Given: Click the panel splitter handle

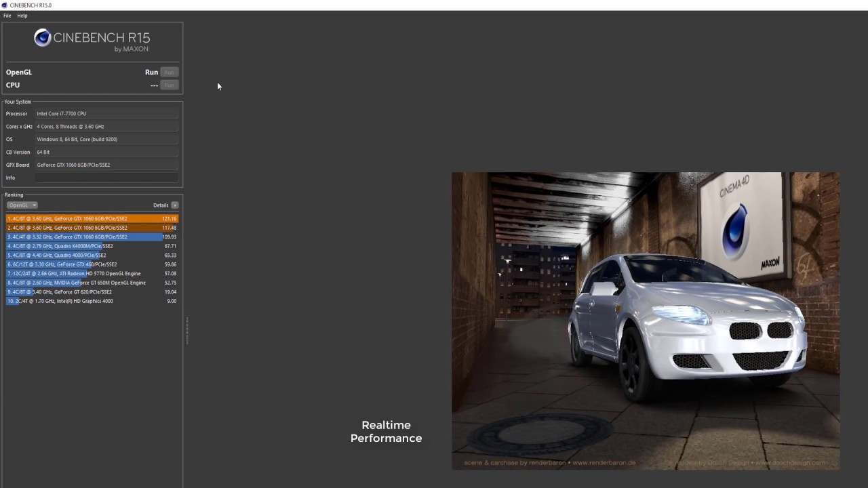Looking at the screenshot, I should click(x=186, y=331).
